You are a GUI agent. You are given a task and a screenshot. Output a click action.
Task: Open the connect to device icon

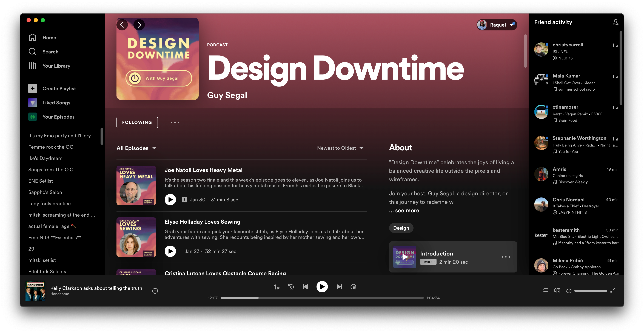click(557, 291)
